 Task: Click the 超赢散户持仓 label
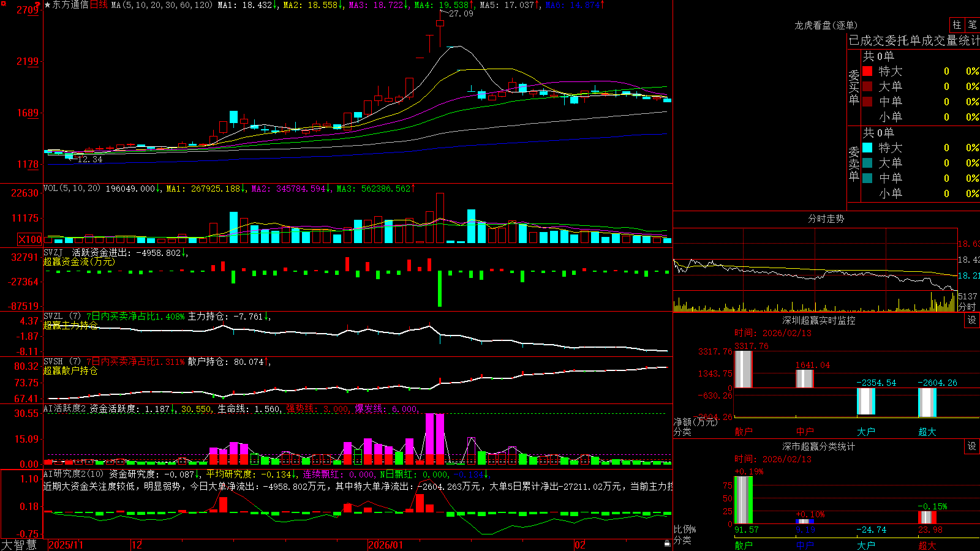(70, 370)
